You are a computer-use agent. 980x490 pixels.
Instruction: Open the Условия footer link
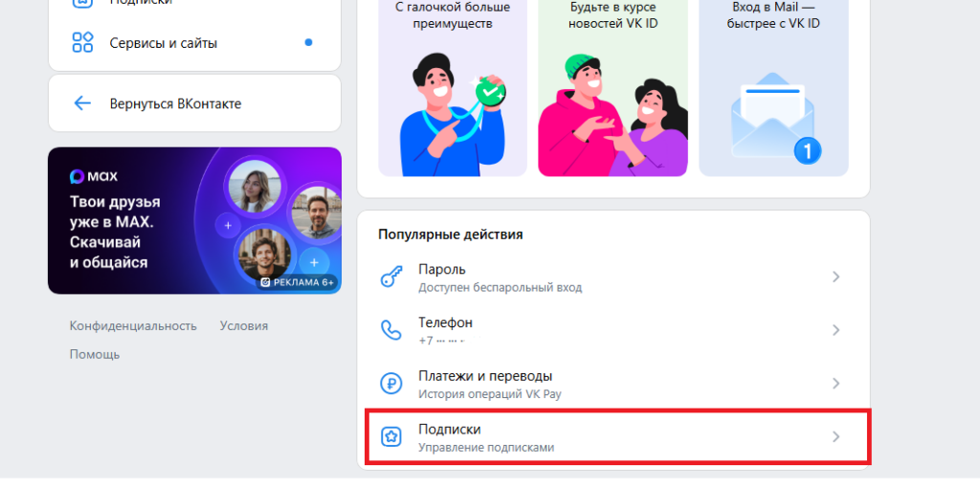tap(244, 325)
